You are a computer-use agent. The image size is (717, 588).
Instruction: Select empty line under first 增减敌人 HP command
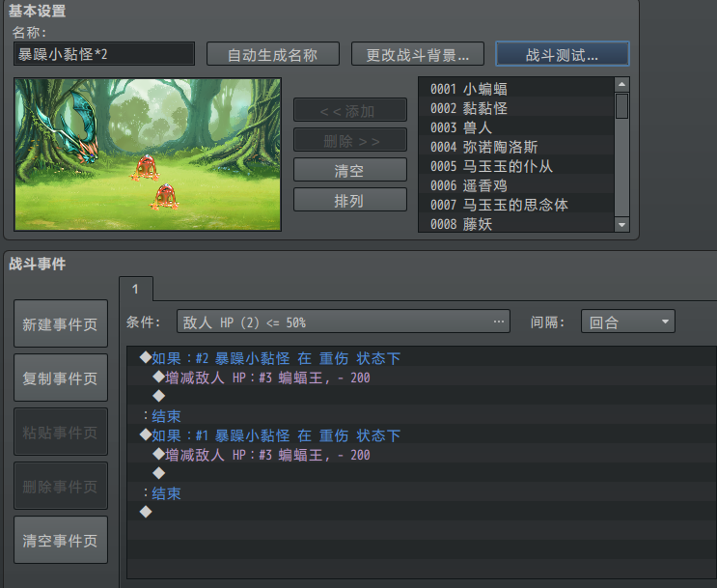point(422,397)
